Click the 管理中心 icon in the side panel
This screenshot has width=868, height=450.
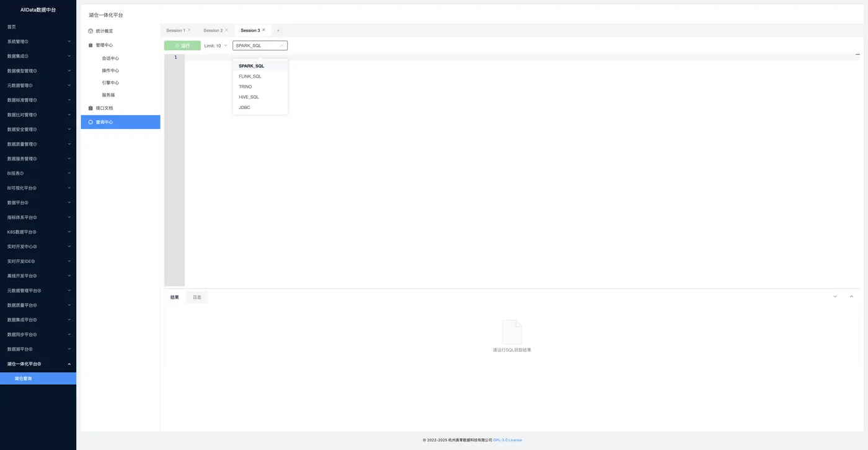click(x=91, y=45)
